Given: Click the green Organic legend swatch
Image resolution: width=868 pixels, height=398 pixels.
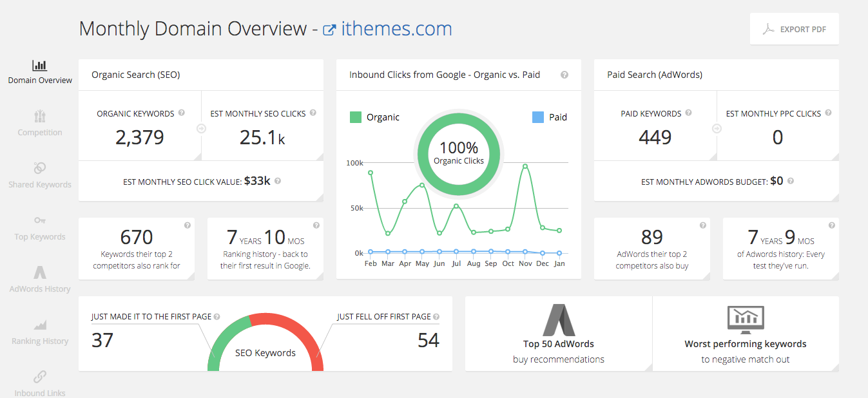Looking at the screenshot, I should (x=356, y=117).
